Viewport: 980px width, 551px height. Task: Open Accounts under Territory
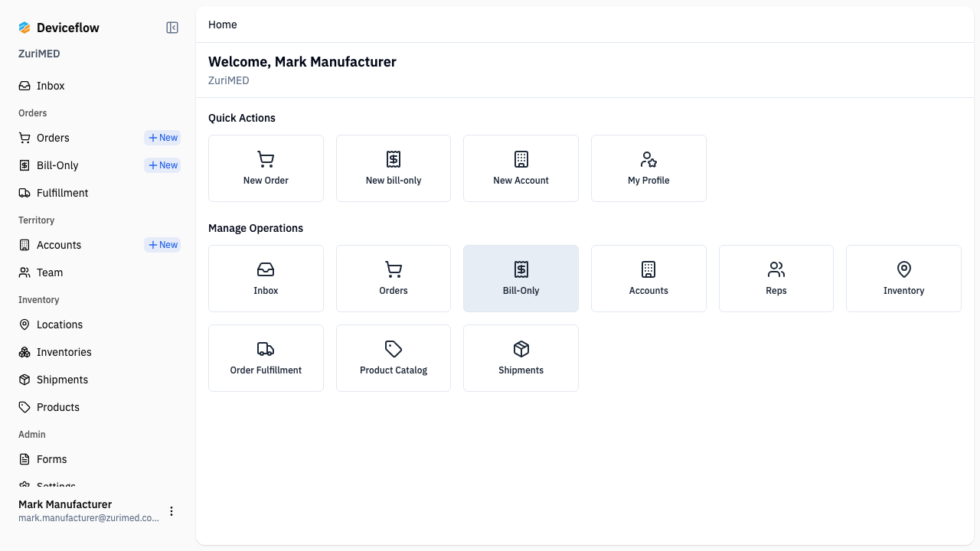pyautogui.click(x=58, y=245)
